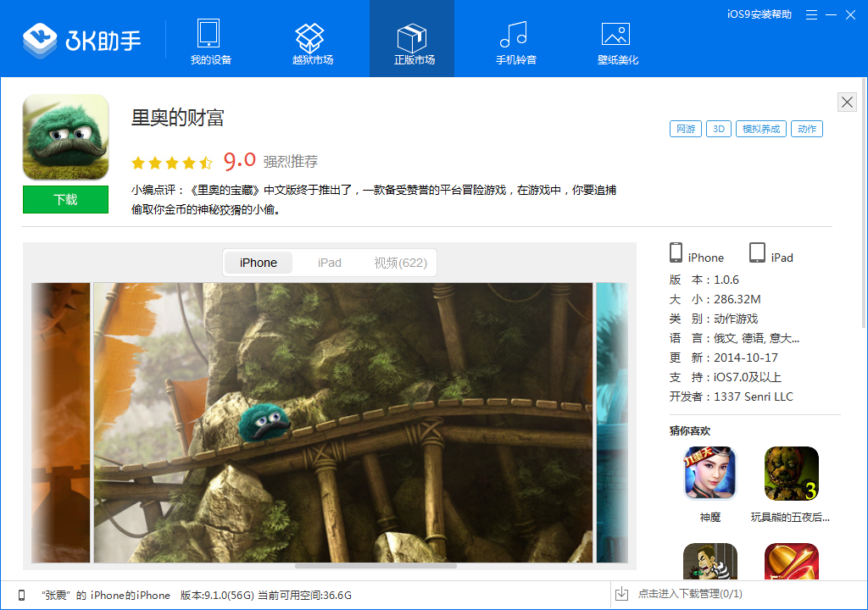
Task: Close the app detail panel
Action: tap(847, 102)
